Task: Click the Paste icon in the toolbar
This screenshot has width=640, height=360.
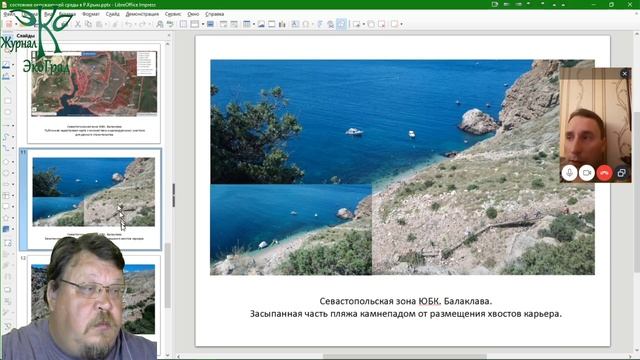Action: 99,24
